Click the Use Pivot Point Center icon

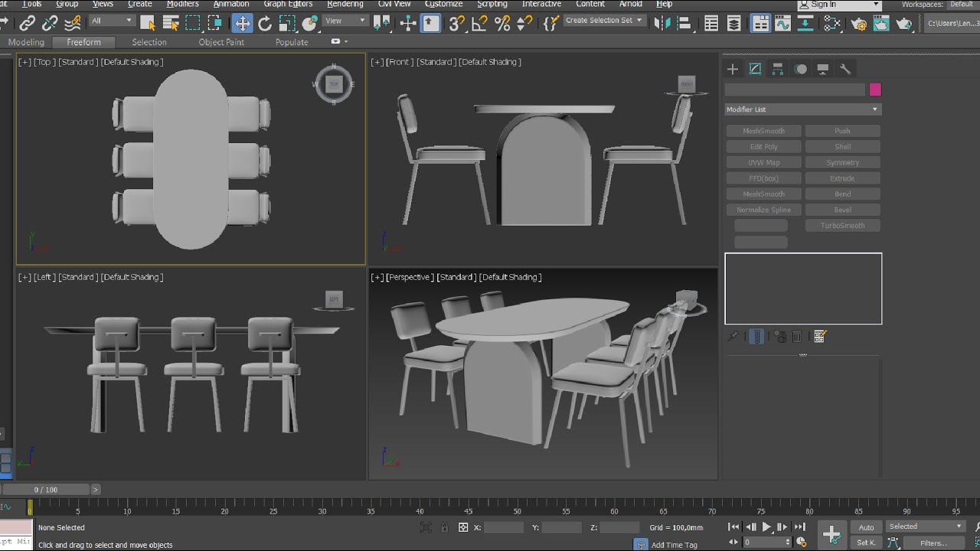tap(381, 24)
